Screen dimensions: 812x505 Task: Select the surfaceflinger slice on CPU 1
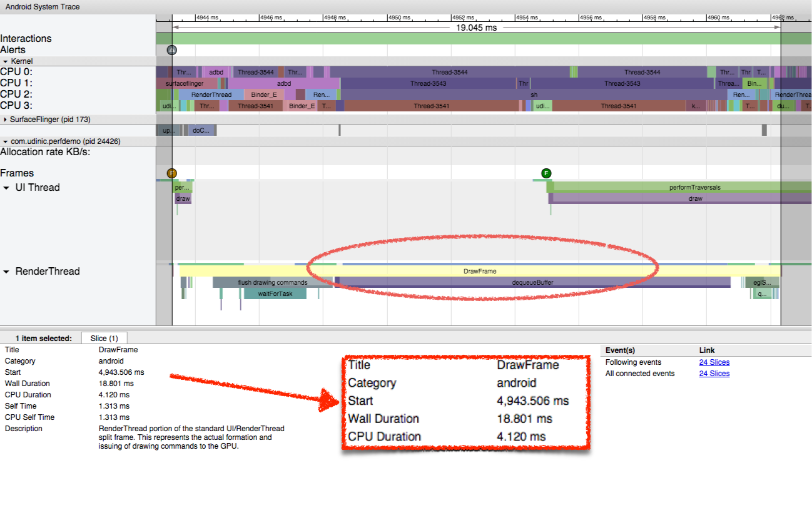(185, 83)
